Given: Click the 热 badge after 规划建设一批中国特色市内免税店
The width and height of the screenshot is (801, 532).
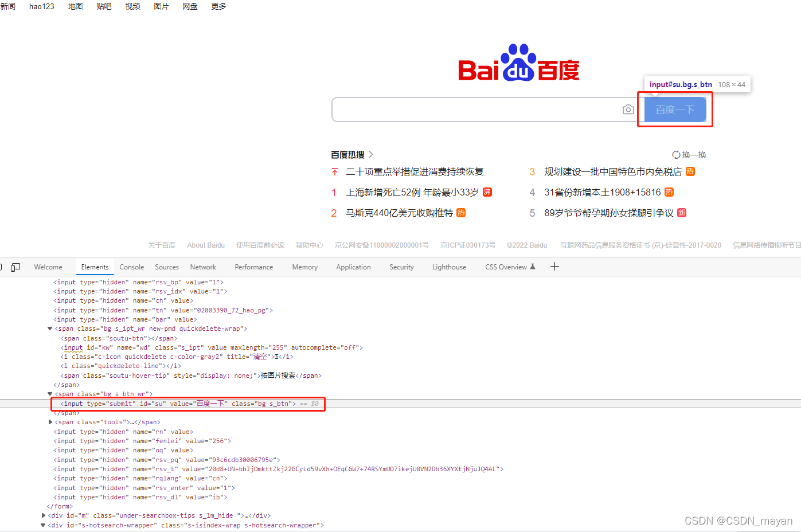Looking at the screenshot, I should click(x=690, y=171).
